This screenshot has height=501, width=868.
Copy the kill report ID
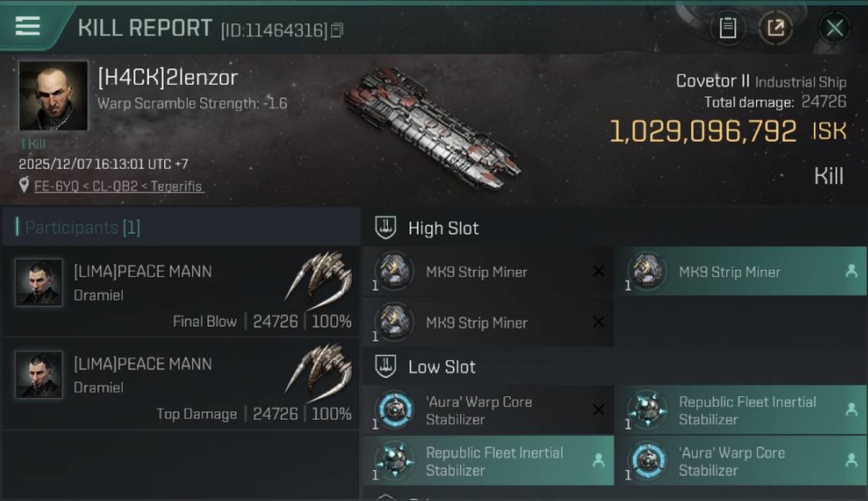coord(337,30)
